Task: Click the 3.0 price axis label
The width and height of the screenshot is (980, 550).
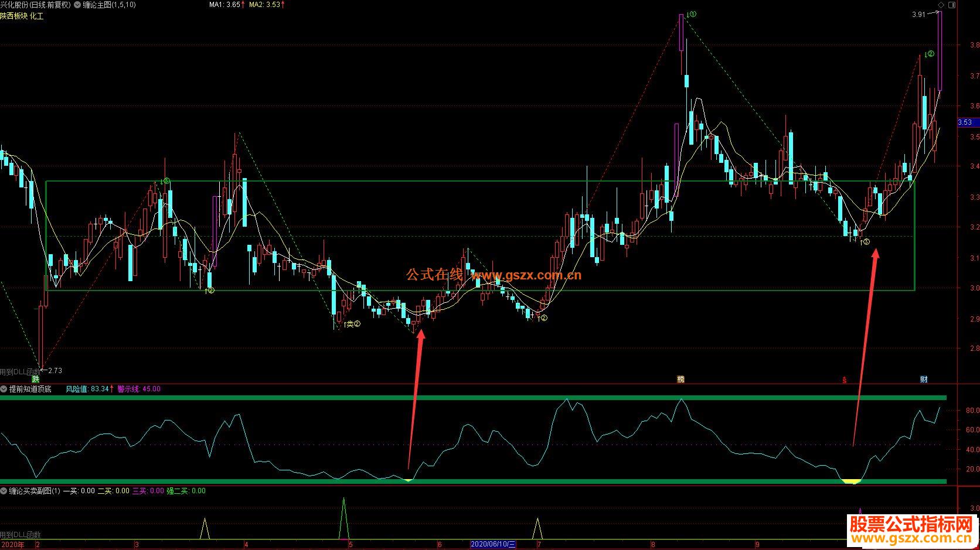Action: point(975,288)
